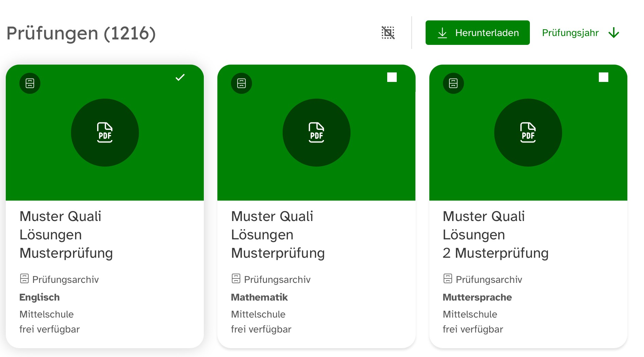Check the Mathematik exam card checkbox

pos(392,78)
